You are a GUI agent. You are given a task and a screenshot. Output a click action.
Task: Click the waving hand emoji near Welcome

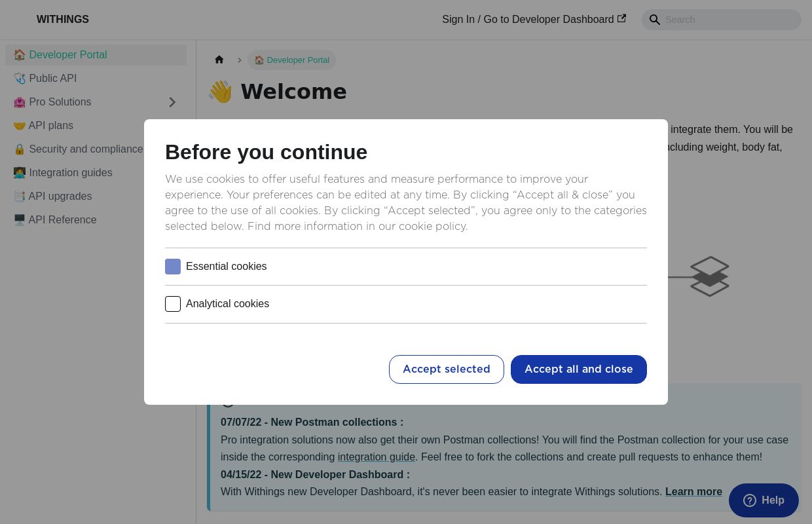[221, 92]
